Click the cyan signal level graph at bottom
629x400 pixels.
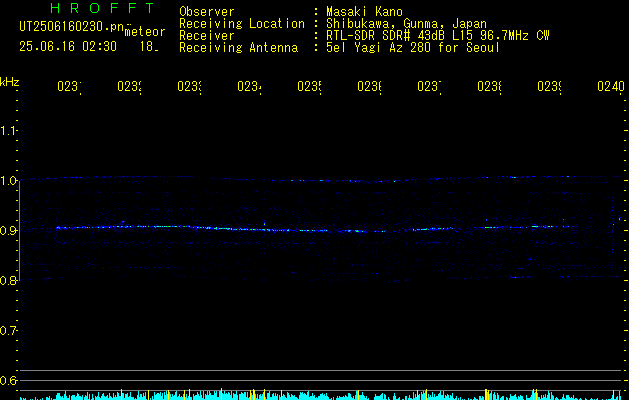(x=321, y=395)
